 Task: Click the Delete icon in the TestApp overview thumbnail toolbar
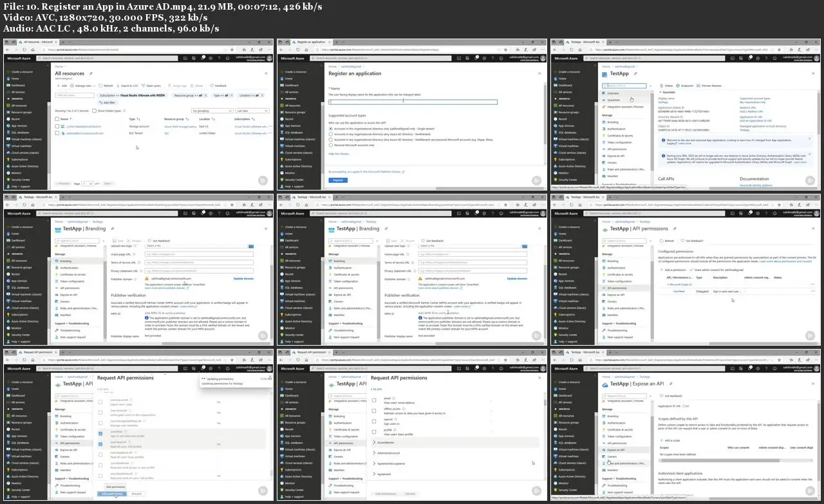click(x=660, y=86)
